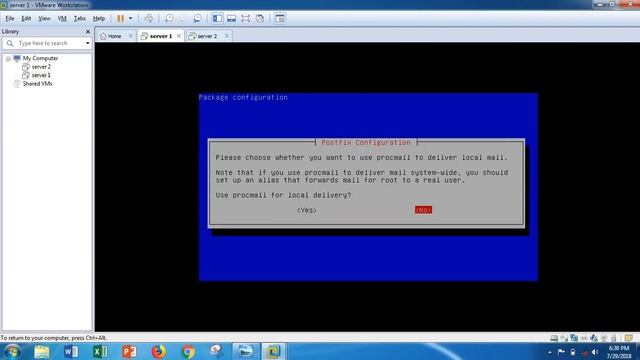This screenshot has height=360, width=640.
Task: Choose <No> in Postfix Configuration dialog
Action: pos(423,210)
